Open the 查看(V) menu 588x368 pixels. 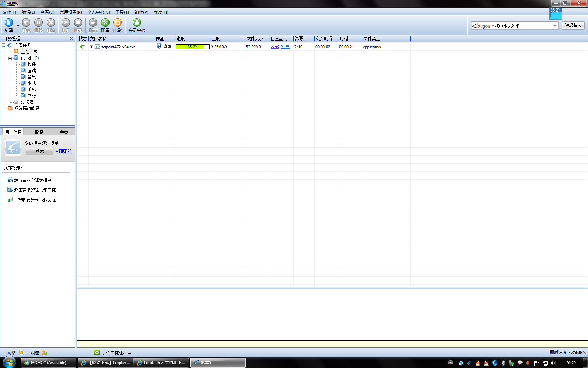coord(47,12)
